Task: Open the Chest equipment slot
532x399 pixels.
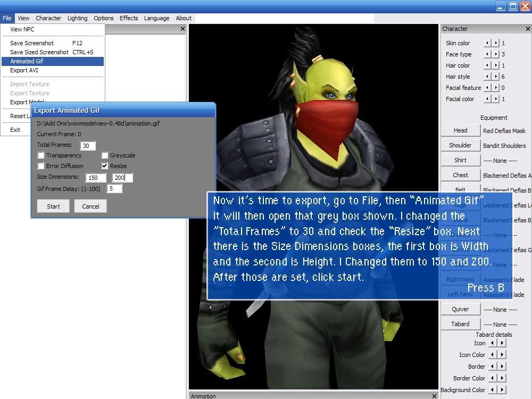Action: (460, 176)
